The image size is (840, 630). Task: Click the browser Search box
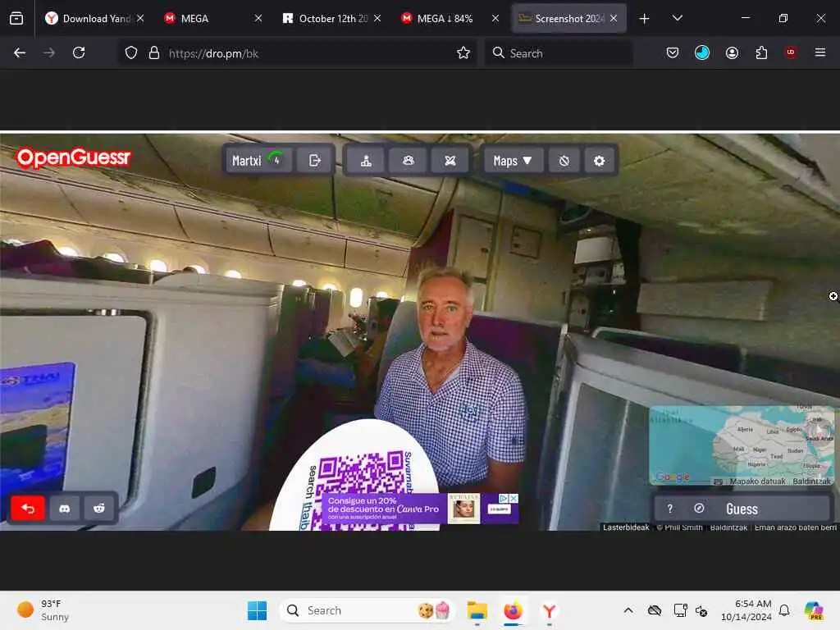(559, 53)
